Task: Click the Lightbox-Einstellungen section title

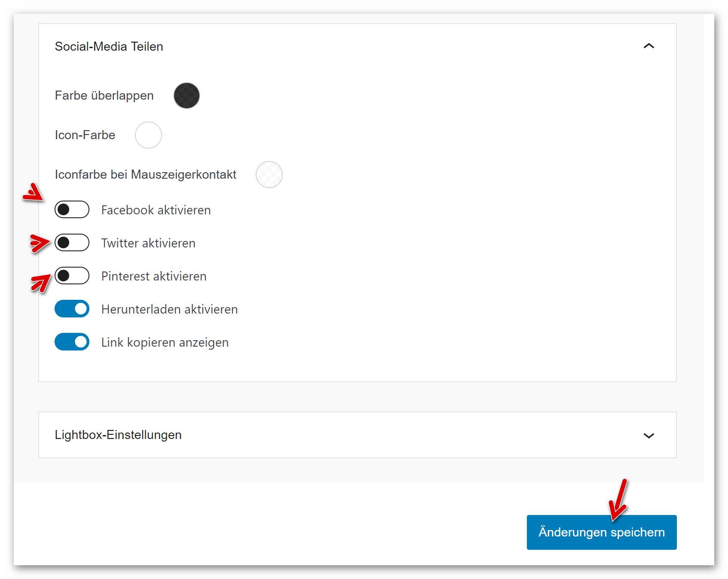Action: click(118, 435)
